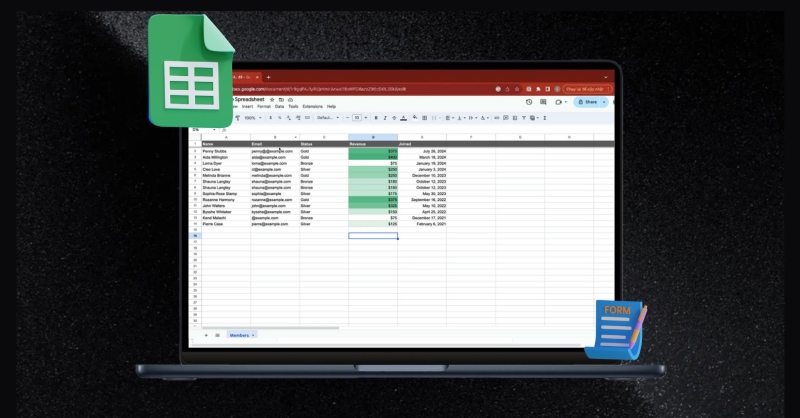Click the insert comment icon in the toolbar
The width and height of the screenshot is (800, 418).
(506, 118)
